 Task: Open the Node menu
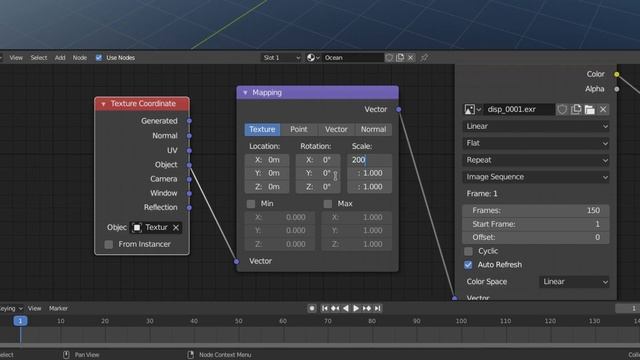tap(80, 58)
